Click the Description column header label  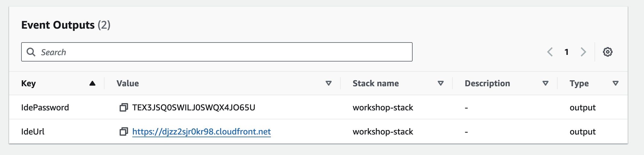487,83
